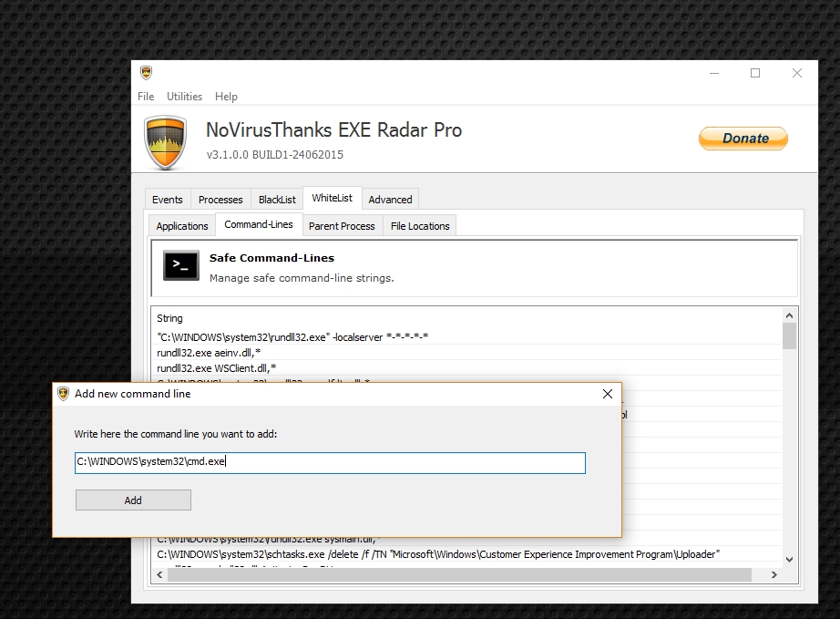Click the Add button in dialog

pyautogui.click(x=133, y=500)
